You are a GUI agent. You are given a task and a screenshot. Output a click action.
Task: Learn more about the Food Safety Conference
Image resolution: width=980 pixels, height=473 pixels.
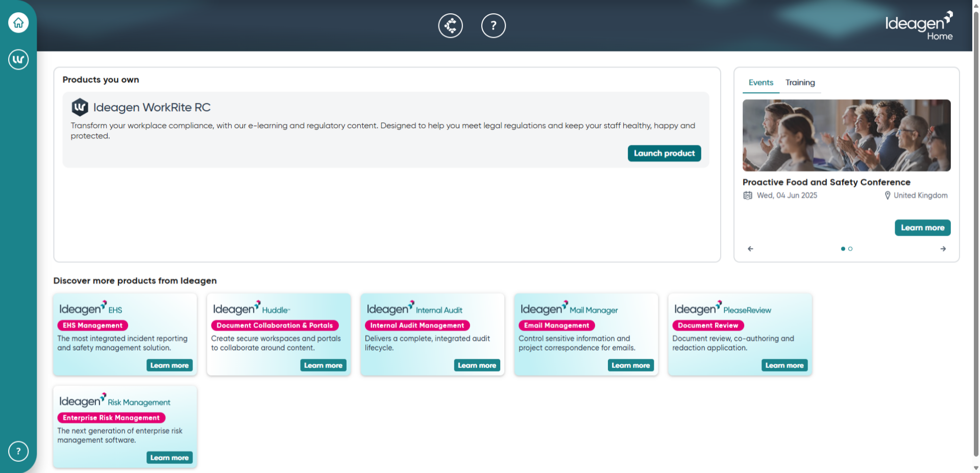click(x=922, y=228)
